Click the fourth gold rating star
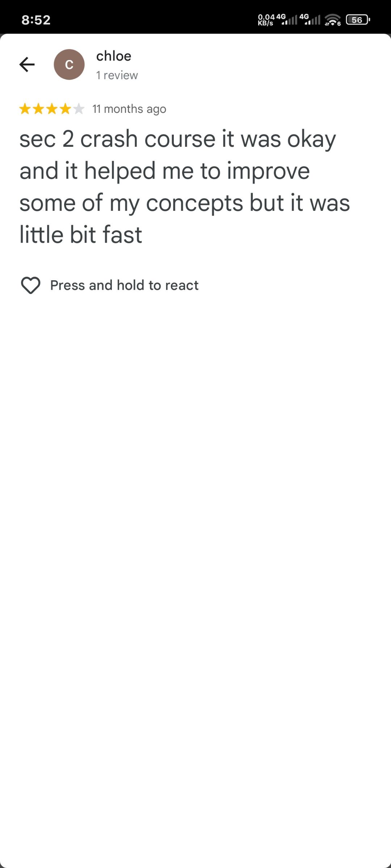Image resolution: width=391 pixels, height=868 pixels. [65, 109]
